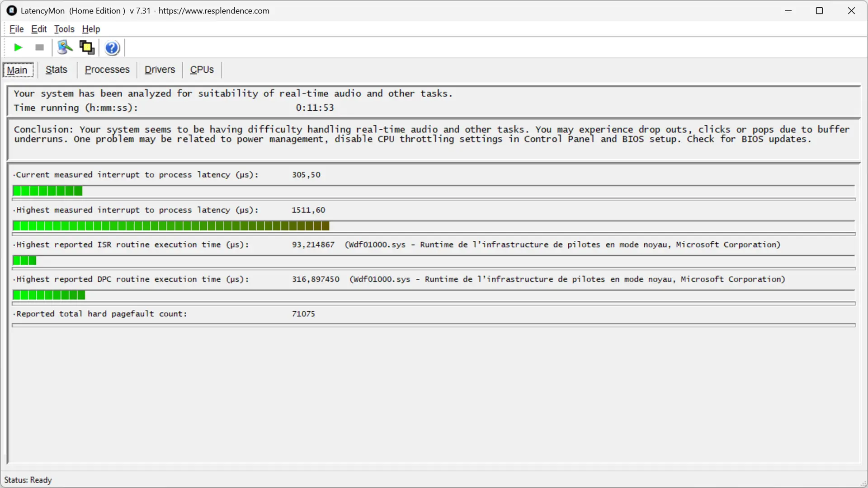
Task: Click the yellow overlapping windows toolbar icon
Action: click(x=87, y=47)
